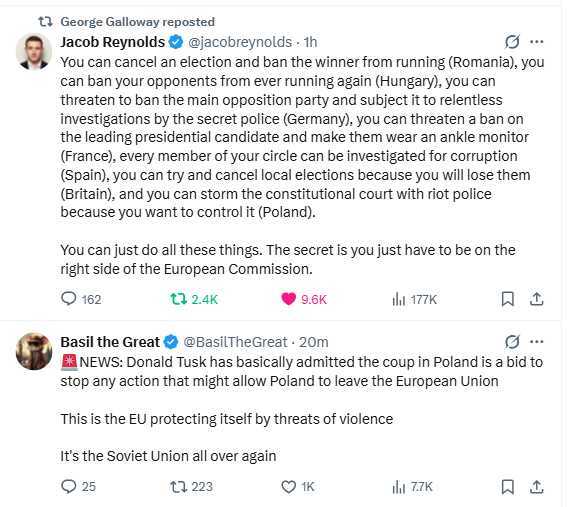
Task: Open Grok icon on Basil the Great's post
Action: [x=512, y=342]
